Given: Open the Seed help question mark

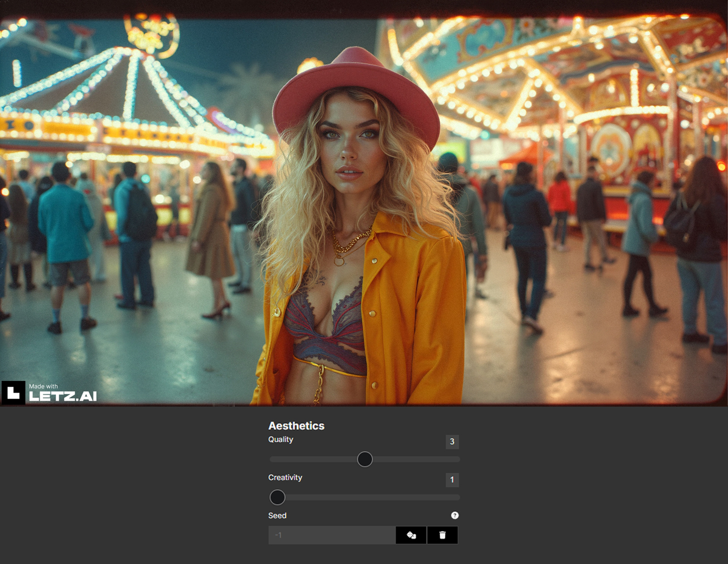Looking at the screenshot, I should click(x=455, y=516).
